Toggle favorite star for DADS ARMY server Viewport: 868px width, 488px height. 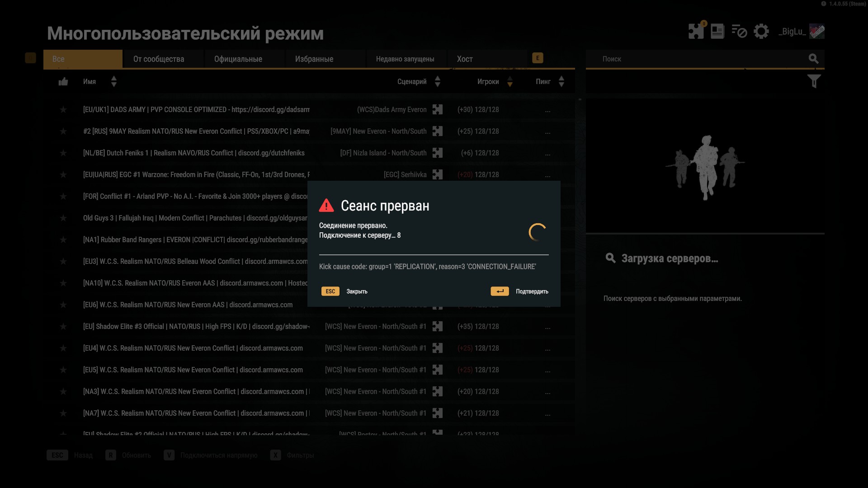tap(63, 110)
